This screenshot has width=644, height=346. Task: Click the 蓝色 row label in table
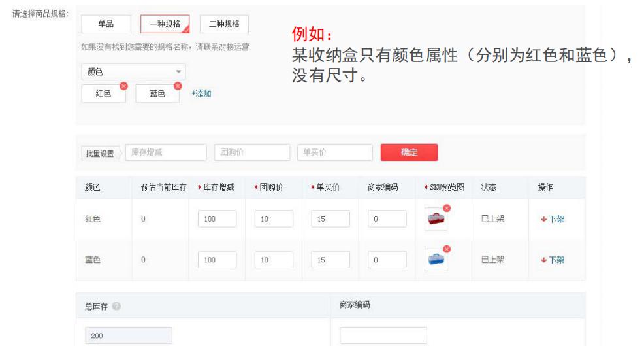tap(93, 260)
